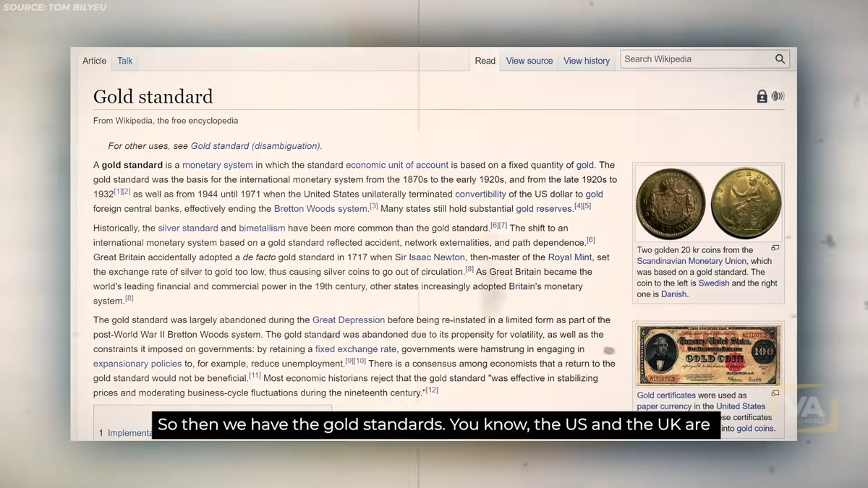868x488 pixels.
Task: Open citation [12] at paragraph end
Action: tap(432, 390)
